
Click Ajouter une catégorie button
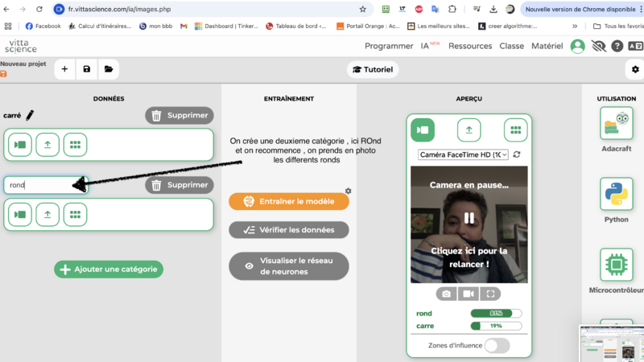(109, 269)
